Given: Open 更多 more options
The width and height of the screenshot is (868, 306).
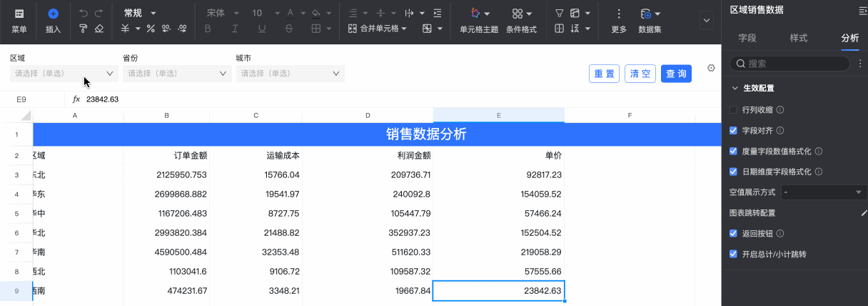Looking at the screenshot, I should point(619,20).
